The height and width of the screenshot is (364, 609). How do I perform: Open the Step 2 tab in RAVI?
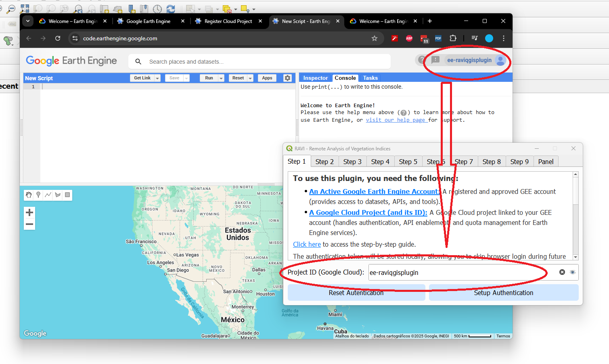point(324,162)
